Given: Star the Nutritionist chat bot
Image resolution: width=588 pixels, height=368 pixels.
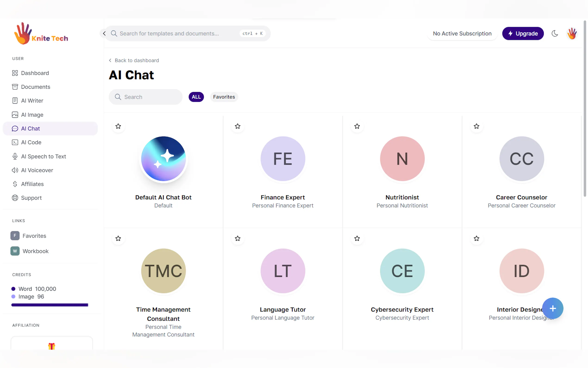Looking at the screenshot, I should (x=357, y=126).
